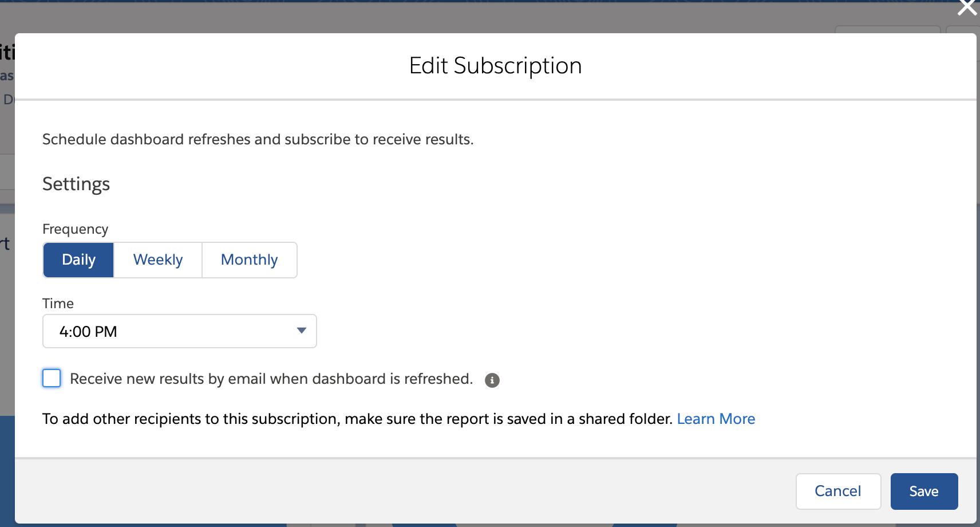Switch frequency to Weekly

pos(158,260)
